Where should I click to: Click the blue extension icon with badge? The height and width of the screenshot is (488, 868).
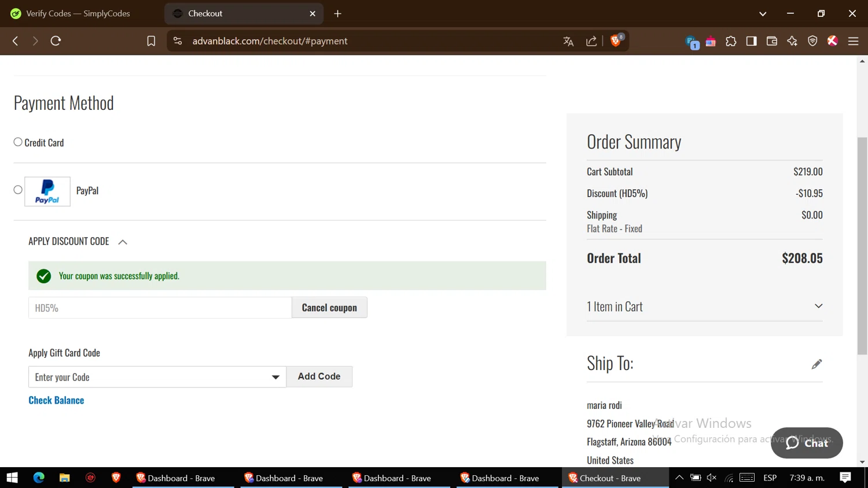692,42
